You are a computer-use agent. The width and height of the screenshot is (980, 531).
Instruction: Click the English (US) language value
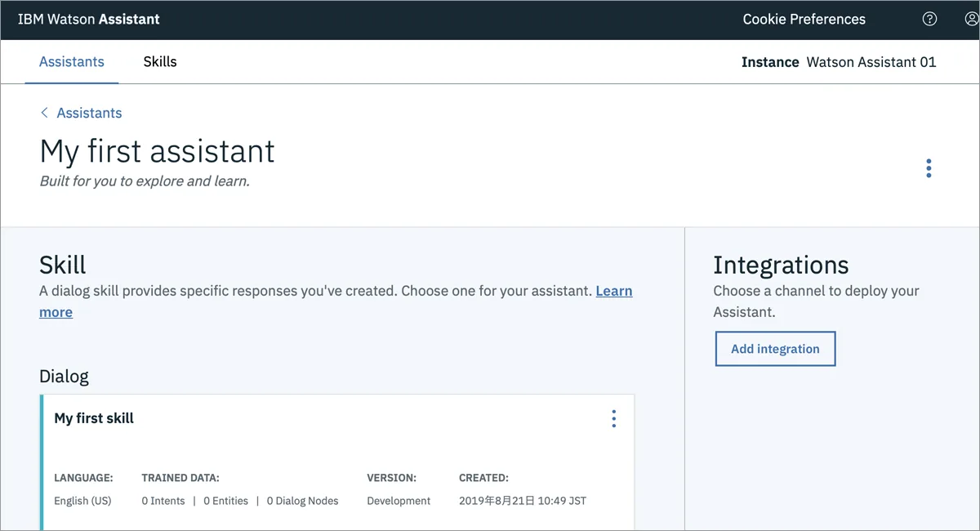(x=82, y=501)
